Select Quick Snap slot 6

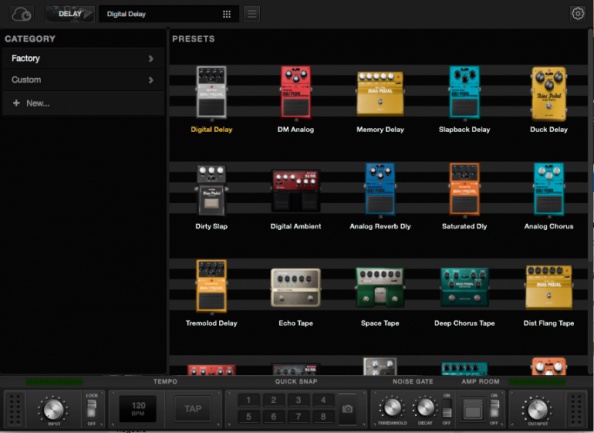274,417
